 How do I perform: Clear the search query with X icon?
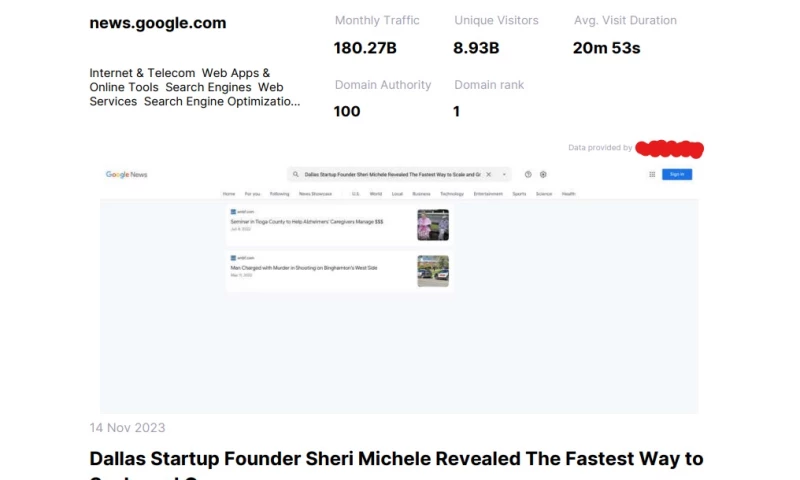coord(489,174)
